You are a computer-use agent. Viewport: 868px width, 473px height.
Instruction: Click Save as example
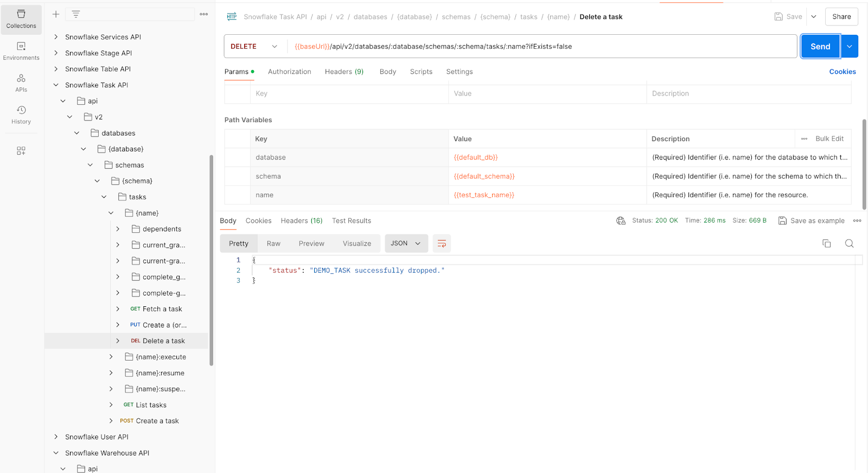pyautogui.click(x=812, y=220)
